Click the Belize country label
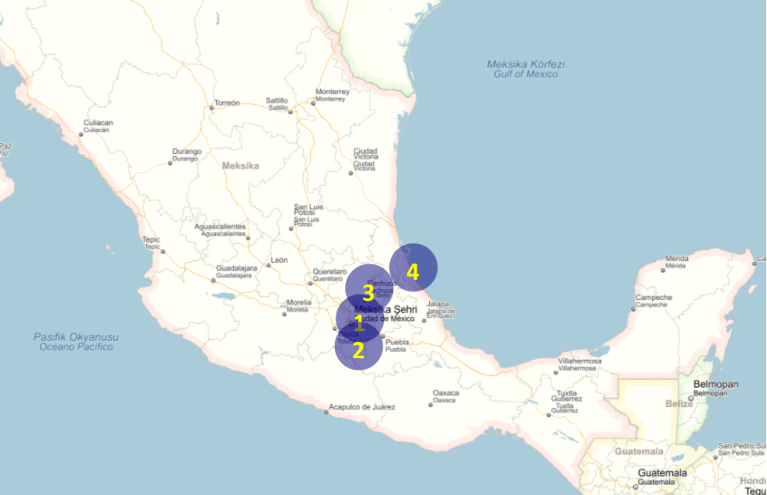This screenshot has height=495, width=767. point(679,404)
